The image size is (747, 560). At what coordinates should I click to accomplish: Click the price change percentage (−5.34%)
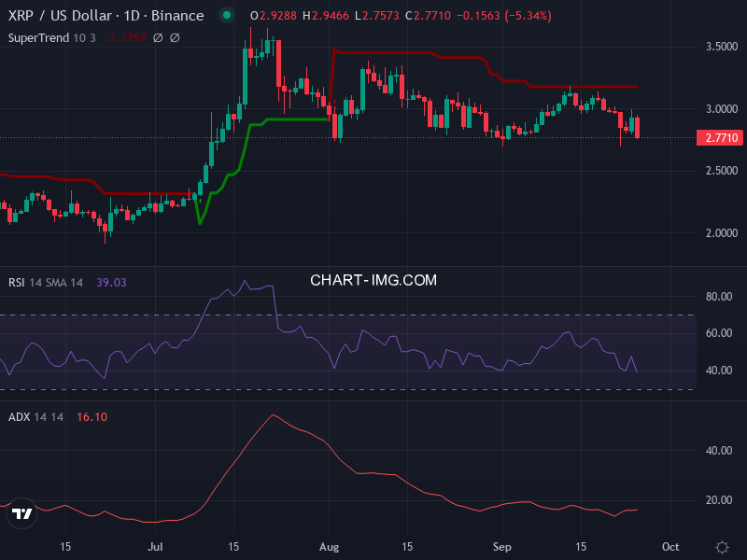point(525,16)
